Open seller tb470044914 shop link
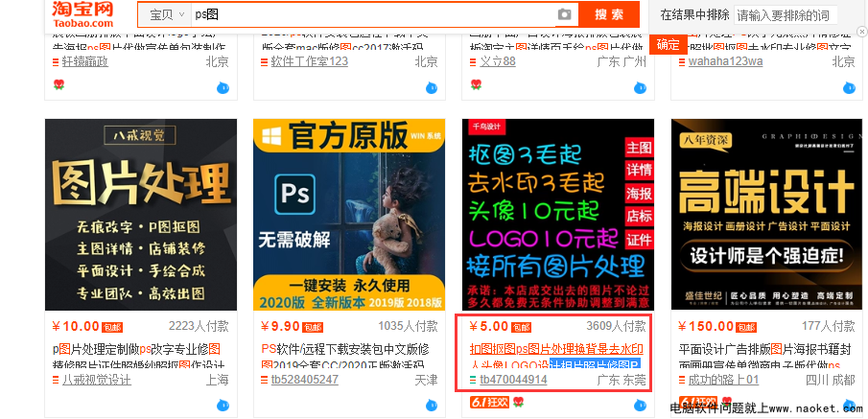 point(513,380)
